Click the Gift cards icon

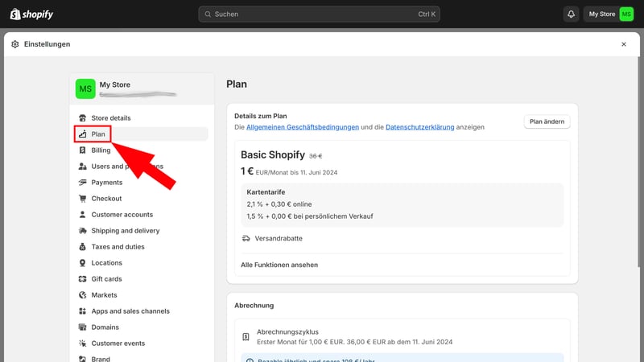[83, 279]
